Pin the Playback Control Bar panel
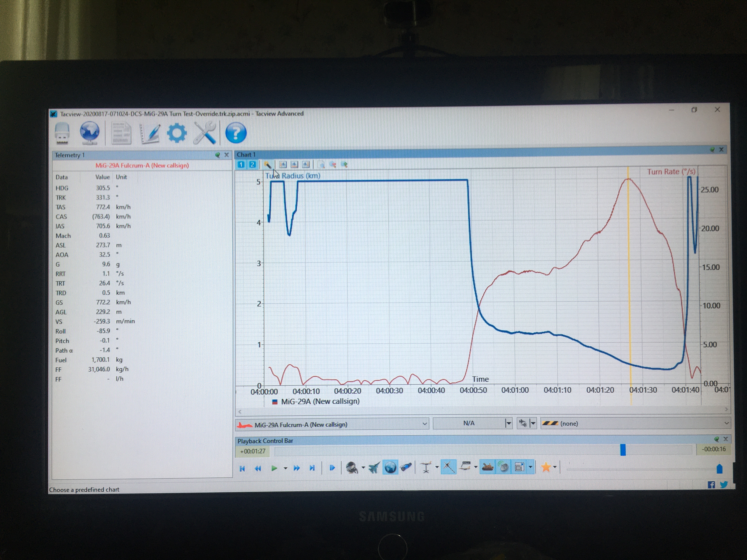 [717, 439]
